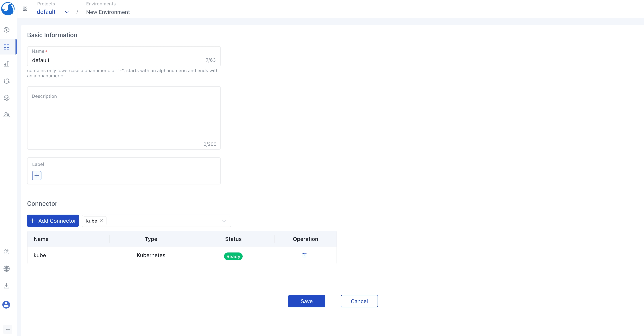
Task: Add a new label with plus button
Action: (x=37, y=176)
